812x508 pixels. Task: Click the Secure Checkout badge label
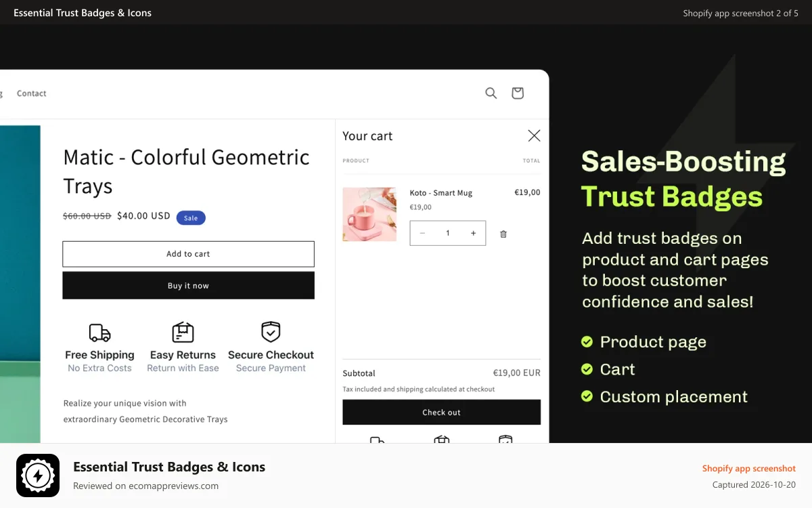(271, 355)
